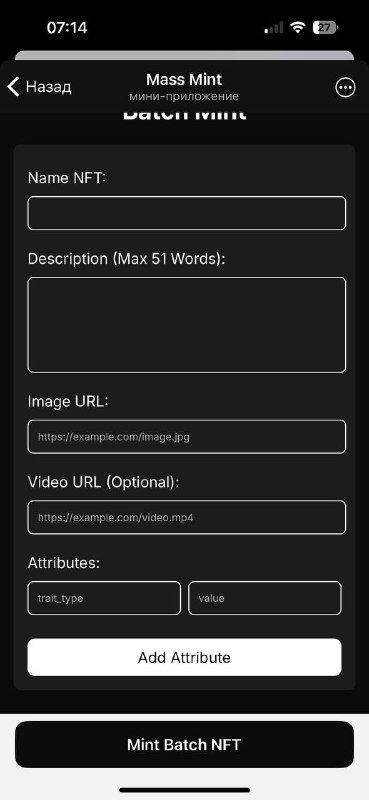
Task: Focus the attribute value field
Action: pos(265,598)
